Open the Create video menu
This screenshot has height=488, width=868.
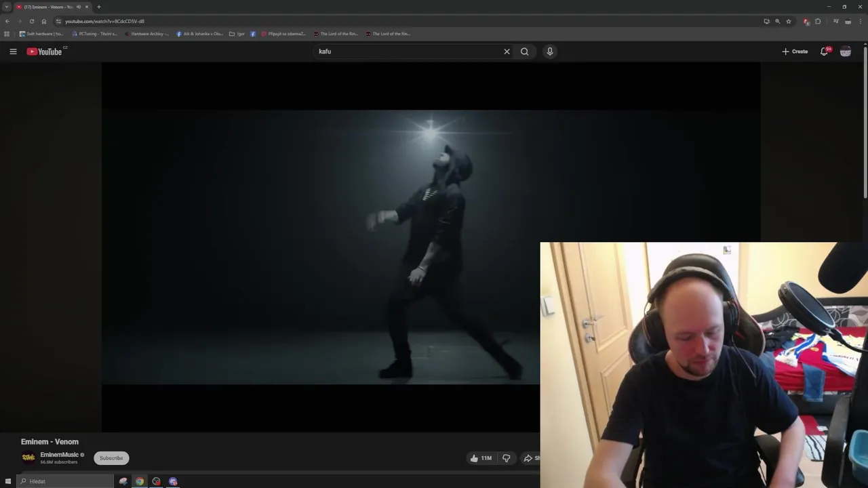(795, 52)
